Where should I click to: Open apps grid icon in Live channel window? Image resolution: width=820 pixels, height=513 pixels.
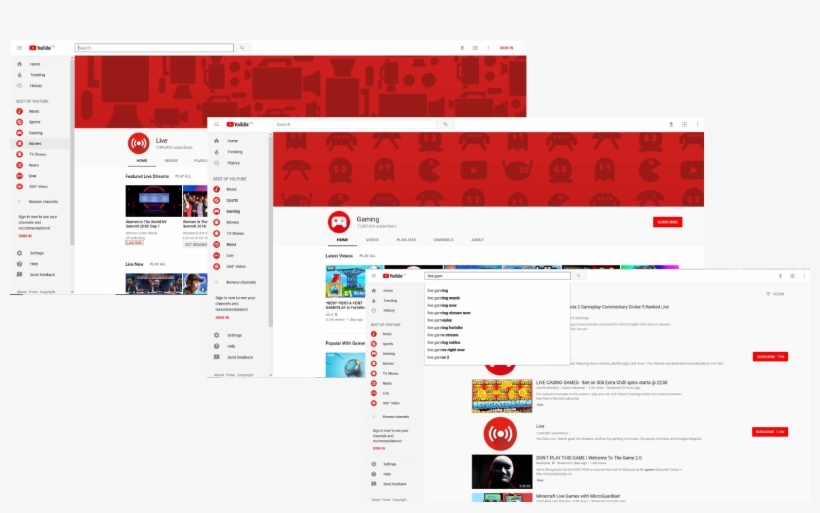[475, 48]
